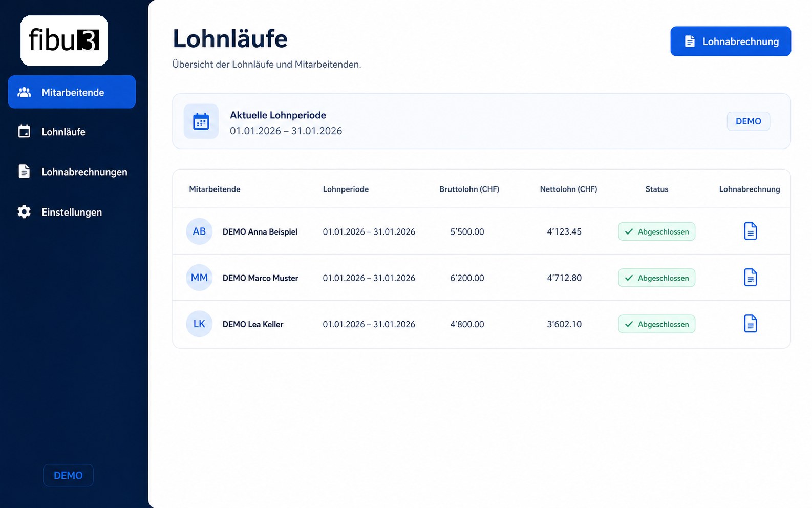812x508 pixels.
Task: Click the Lohnläufe calendar icon in sidebar
Action: point(24,132)
